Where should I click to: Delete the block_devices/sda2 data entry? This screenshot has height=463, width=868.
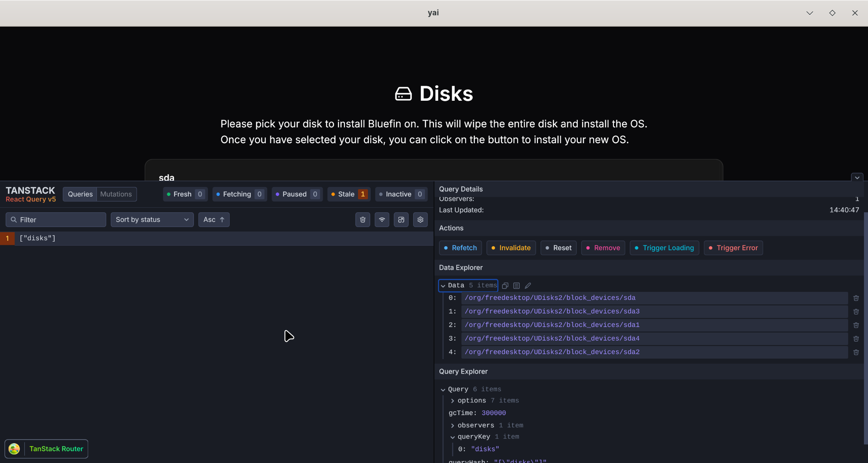coord(856,352)
